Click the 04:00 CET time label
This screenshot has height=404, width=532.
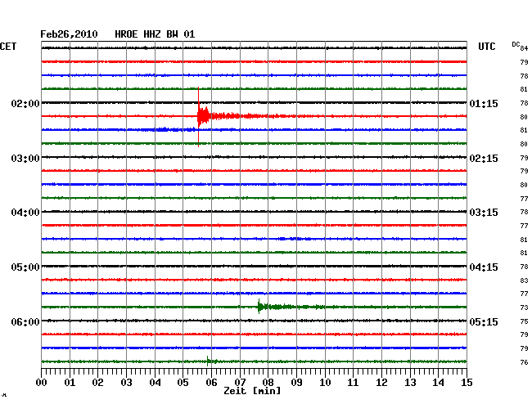coord(25,213)
